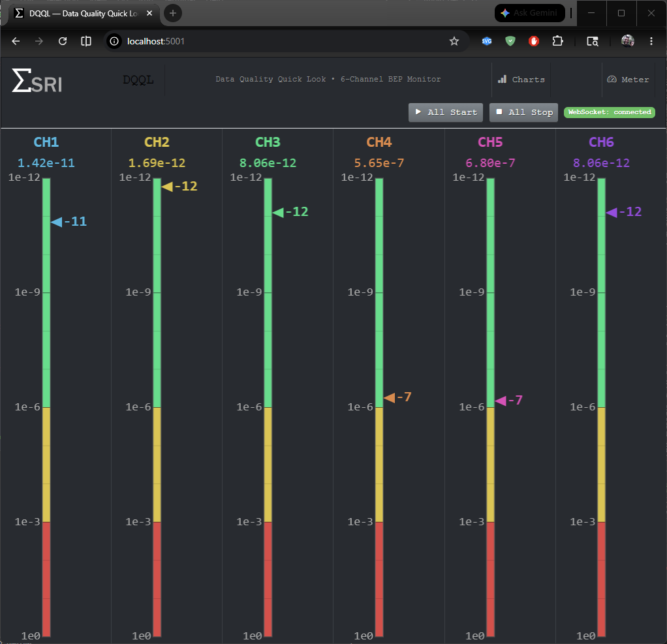Click the red stop-hand extension icon
This screenshot has width=667, height=644.
tap(533, 41)
